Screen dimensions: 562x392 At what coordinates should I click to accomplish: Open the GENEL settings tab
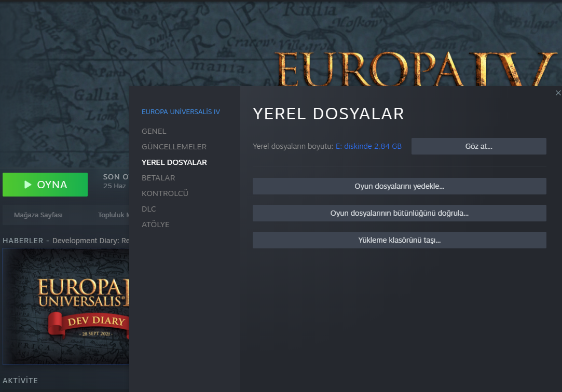coord(154,131)
